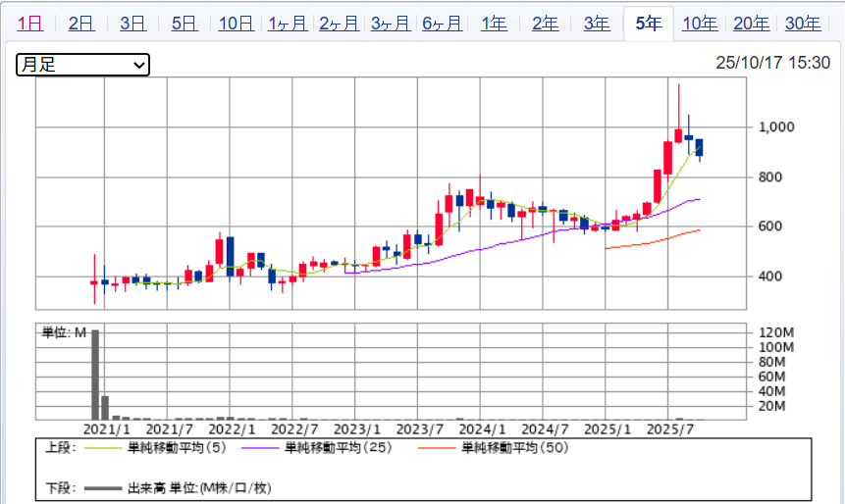Open the 3日 range tab
The width and height of the screenshot is (845, 504).
pyautogui.click(x=132, y=24)
